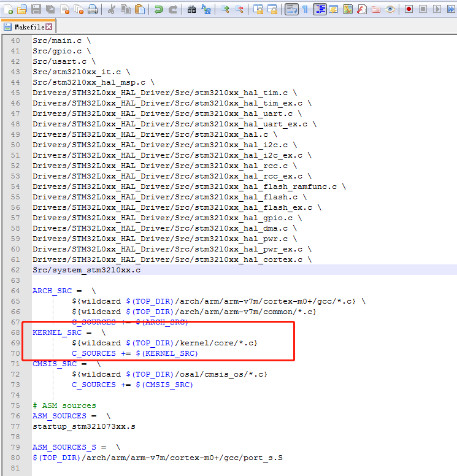Toggle file monitoring with the eye icon
The height and width of the screenshot is (476, 457).
pyautogui.click(x=390, y=9)
